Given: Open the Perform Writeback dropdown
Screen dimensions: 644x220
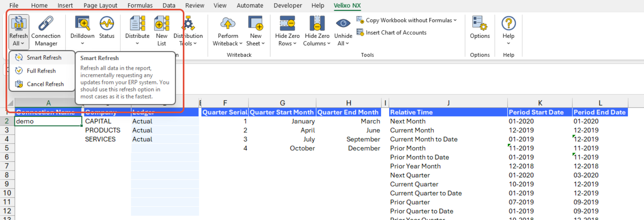Looking at the screenshot, I should click(241, 43).
